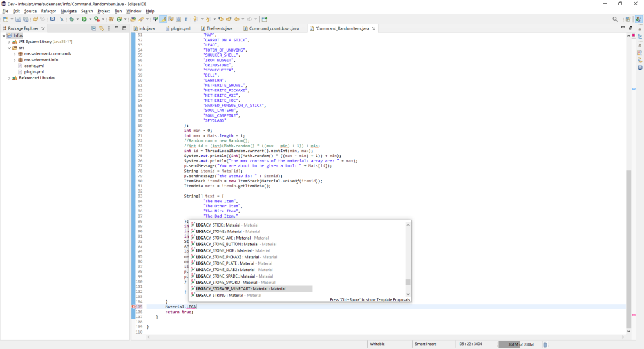Toggle Link with Editor in Package Explorer

tap(101, 28)
